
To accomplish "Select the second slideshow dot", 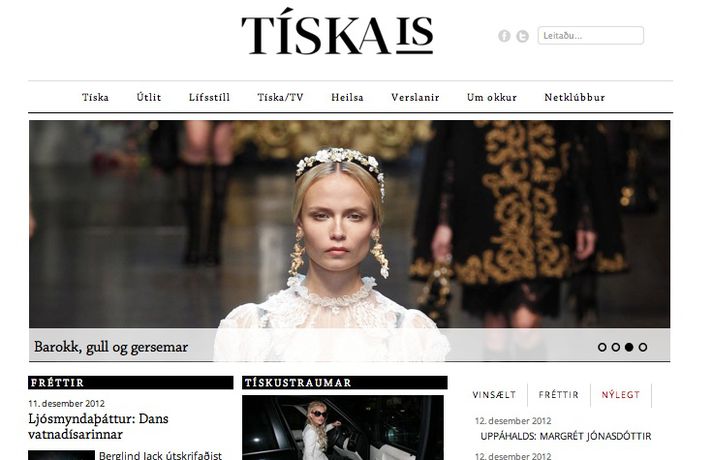I will point(616,347).
